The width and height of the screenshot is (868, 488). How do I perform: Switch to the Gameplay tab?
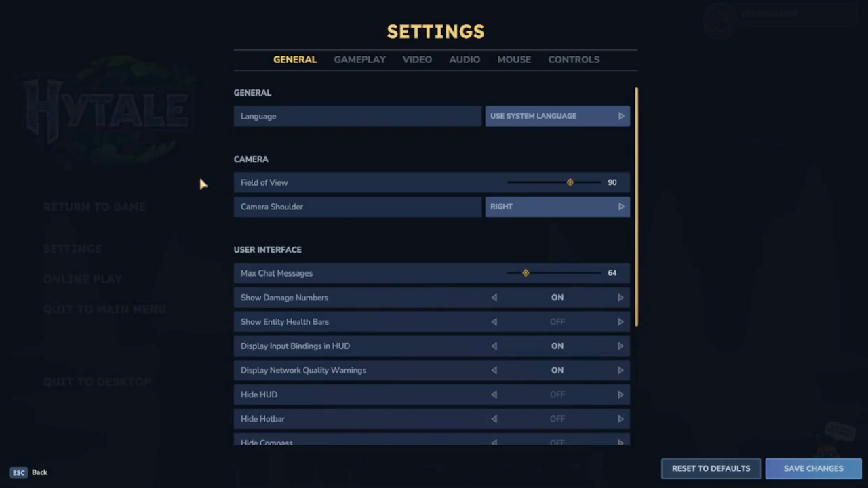[359, 60]
